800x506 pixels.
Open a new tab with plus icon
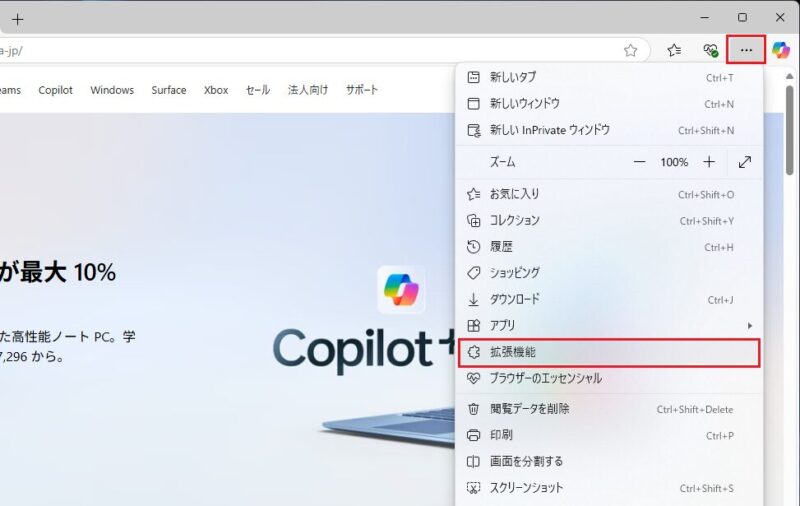[x=18, y=19]
